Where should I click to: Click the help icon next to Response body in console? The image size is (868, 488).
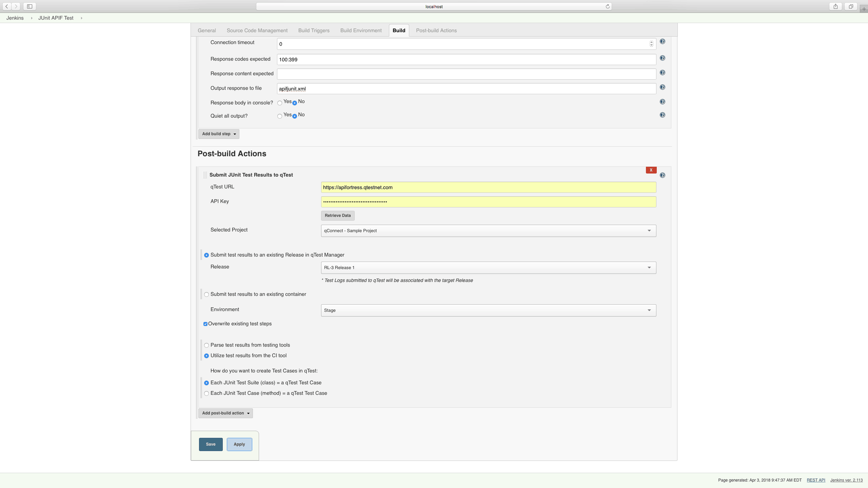pyautogui.click(x=662, y=101)
